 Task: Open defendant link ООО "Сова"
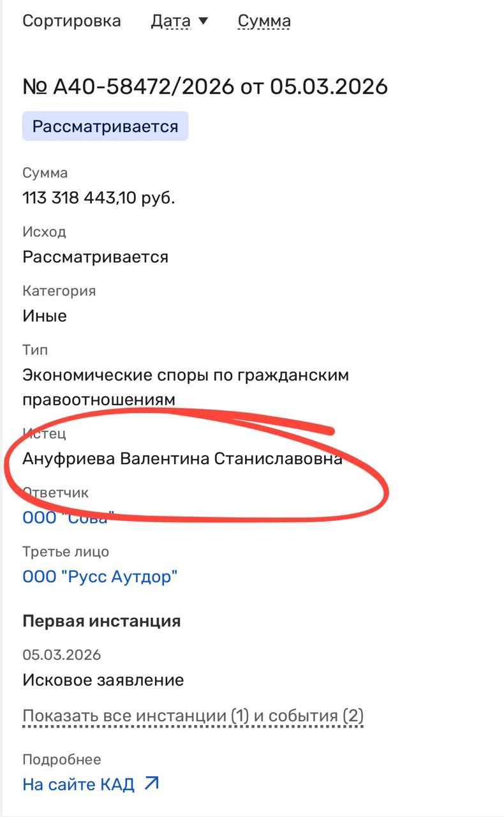(68, 518)
